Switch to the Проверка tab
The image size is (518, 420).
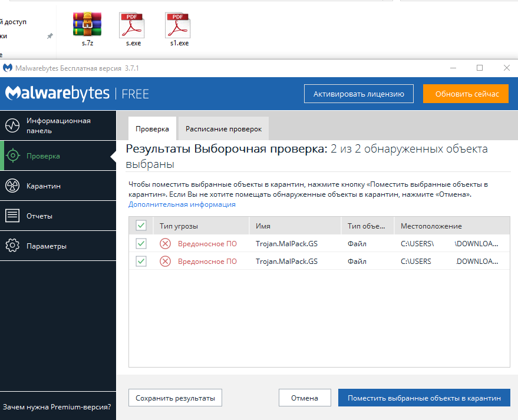point(152,128)
